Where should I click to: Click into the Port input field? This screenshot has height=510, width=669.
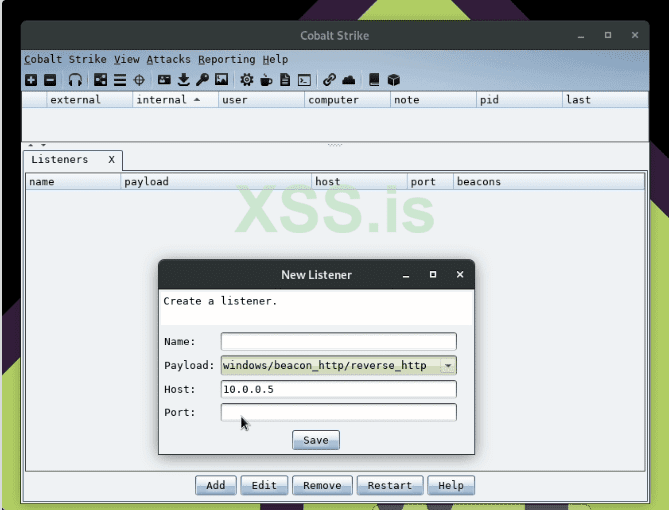[x=338, y=412]
